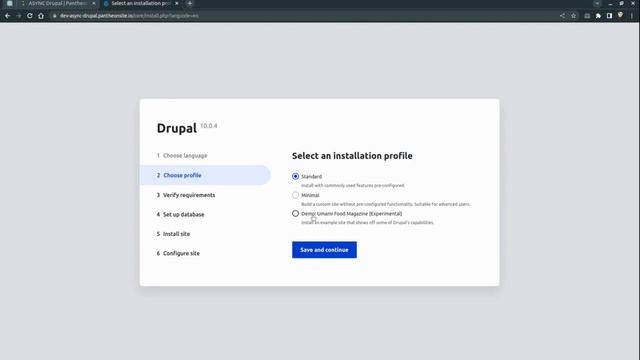640x360 pixels.
Task: Click the Standard profile description text
Action: click(353, 185)
